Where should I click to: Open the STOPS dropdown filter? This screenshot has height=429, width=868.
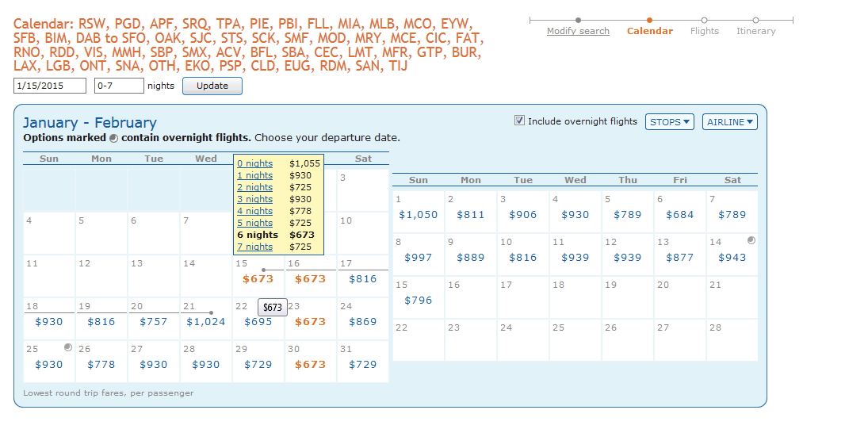tap(670, 122)
